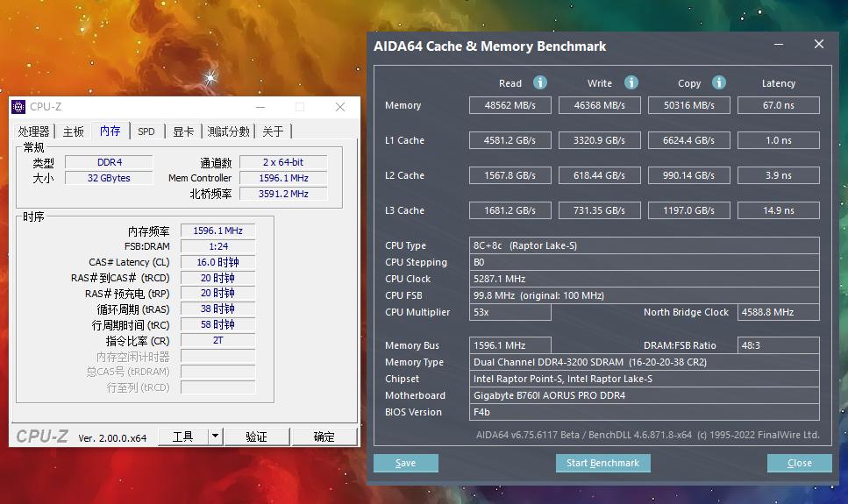The height and width of the screenshot is (504, 848).
Task: Click the 确定 button in CPU-Z
Action: click(x=324, y=437)
